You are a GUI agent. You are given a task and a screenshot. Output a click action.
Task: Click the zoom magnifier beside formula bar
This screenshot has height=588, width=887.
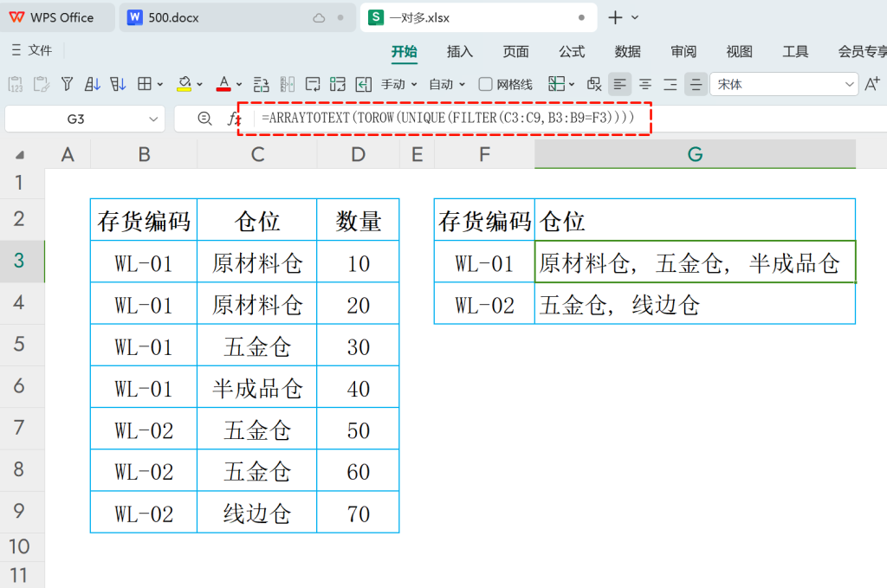click(x=204, y=119)
